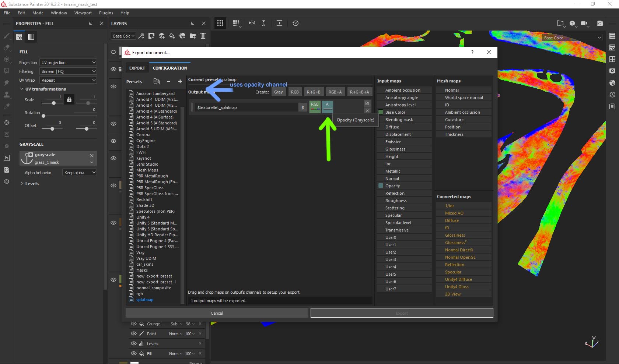Viewport: 619px width, 364px height.
Task: Click the duplicate preset icon beside Presets
Action: (x=157, y=81)
